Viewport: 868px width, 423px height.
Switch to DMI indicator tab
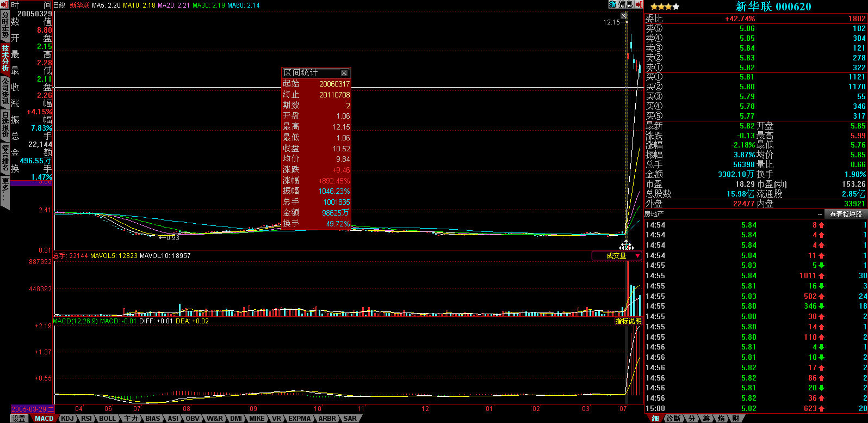point(236,419)
